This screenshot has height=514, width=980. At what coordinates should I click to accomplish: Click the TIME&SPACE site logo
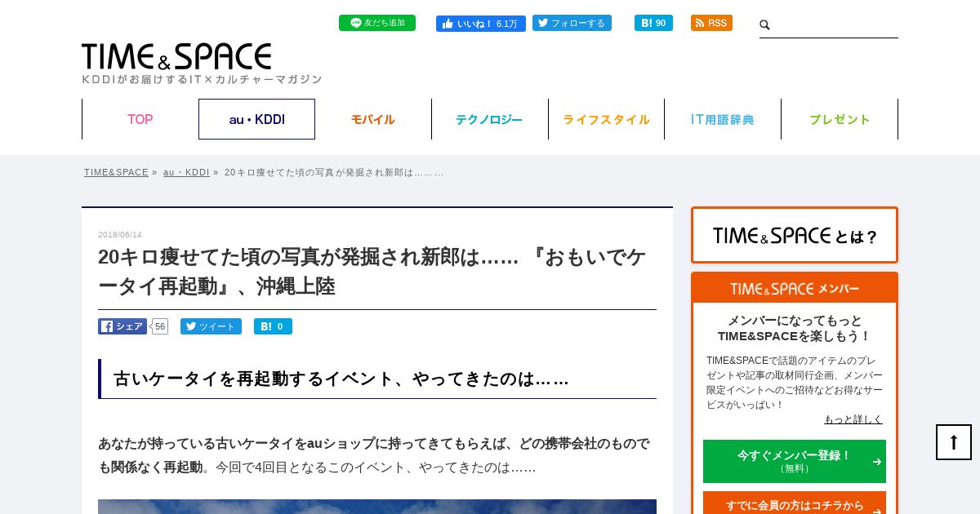point(176,56)
